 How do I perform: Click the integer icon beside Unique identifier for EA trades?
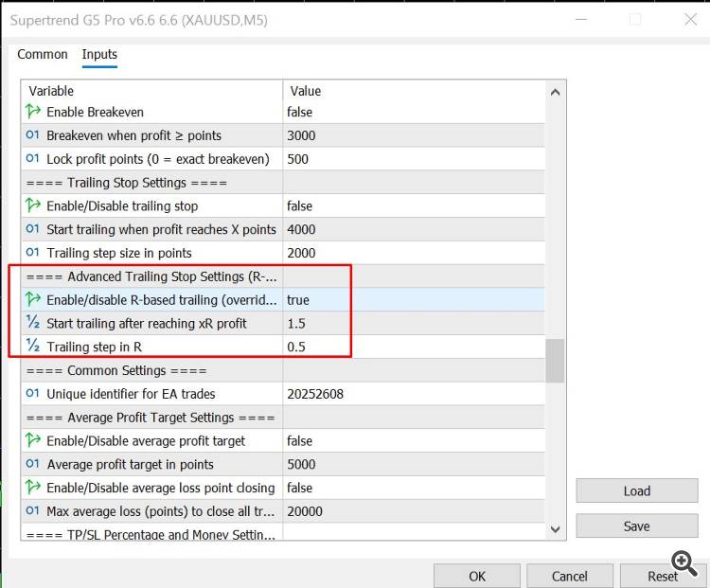(x=33, y=394)
